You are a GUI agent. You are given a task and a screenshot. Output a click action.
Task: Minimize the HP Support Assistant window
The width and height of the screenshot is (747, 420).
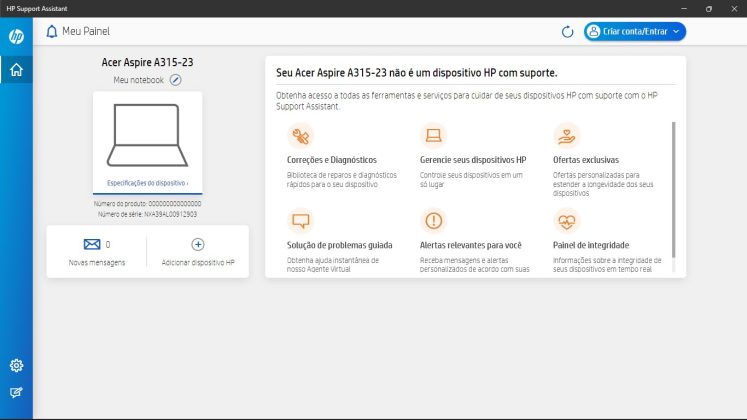[x=684, y=9]
